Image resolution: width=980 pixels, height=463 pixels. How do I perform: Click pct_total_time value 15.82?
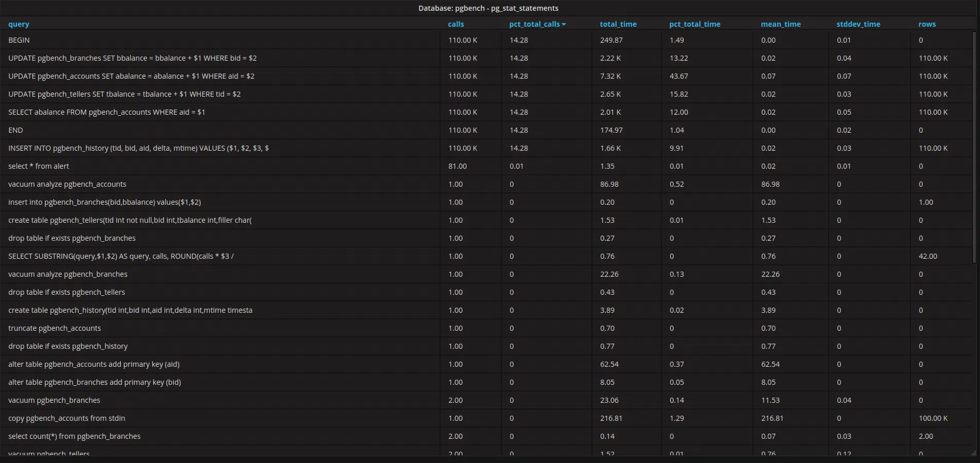click(x=679, y=94)
